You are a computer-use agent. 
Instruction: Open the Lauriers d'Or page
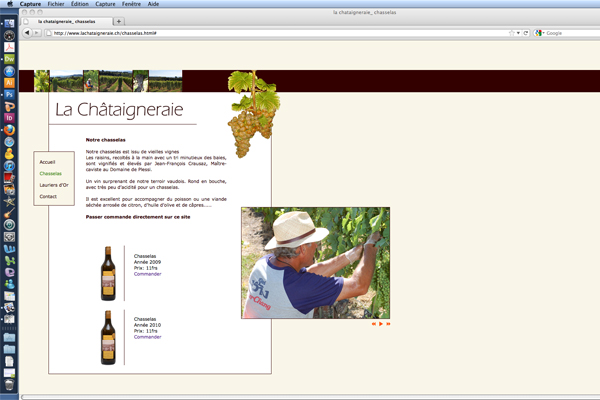coord(54,185)
